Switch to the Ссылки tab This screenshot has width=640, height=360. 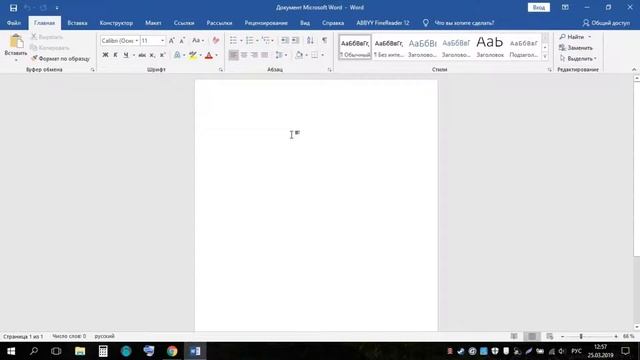click(x=184, y=23)
